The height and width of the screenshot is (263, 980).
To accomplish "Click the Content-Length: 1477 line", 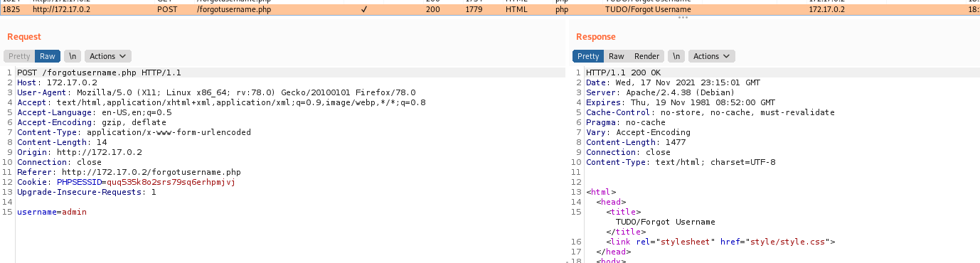I will click(x=636, y=142).
